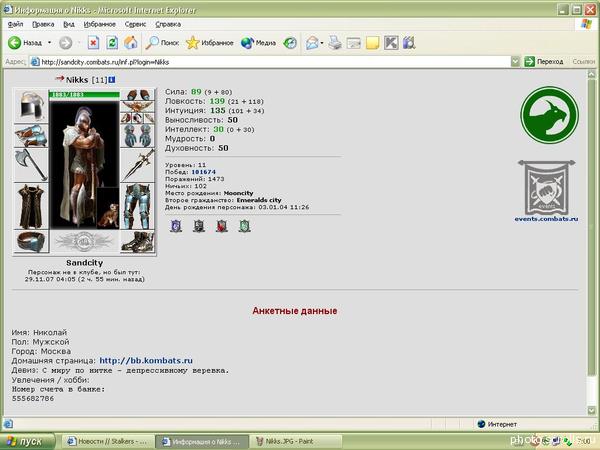Open Избранное menu
The image size is (600, 450).
point(99,24)
